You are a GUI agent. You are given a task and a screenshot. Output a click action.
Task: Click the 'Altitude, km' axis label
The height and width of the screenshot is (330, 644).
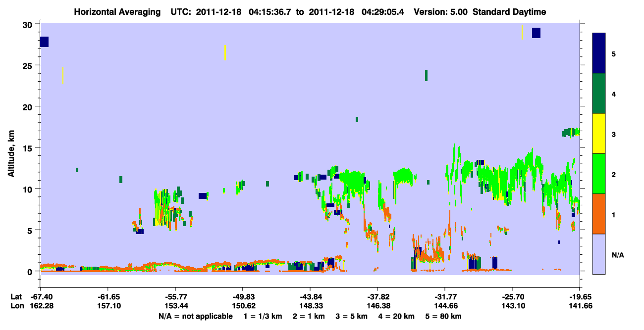pos(11,153)
